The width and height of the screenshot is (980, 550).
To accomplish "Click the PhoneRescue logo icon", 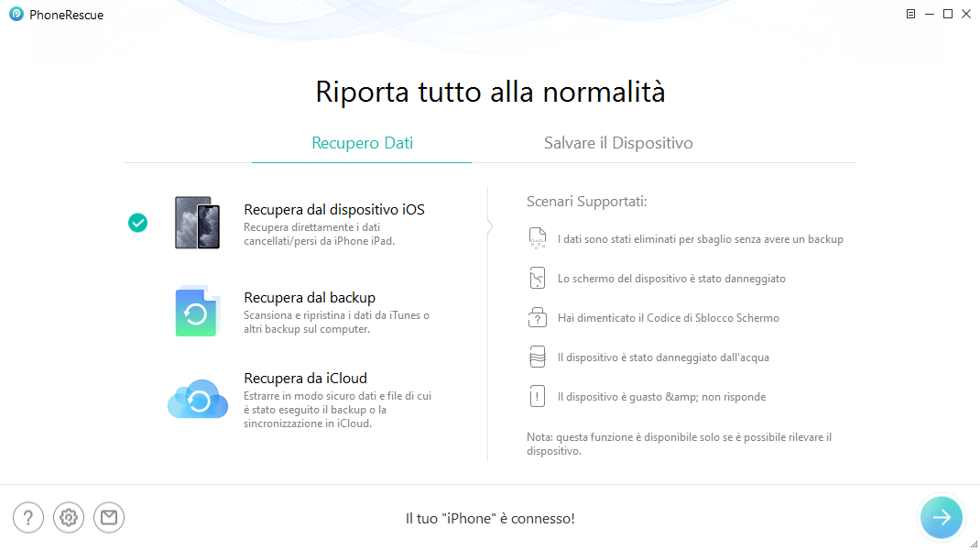I will click(16, 15).
